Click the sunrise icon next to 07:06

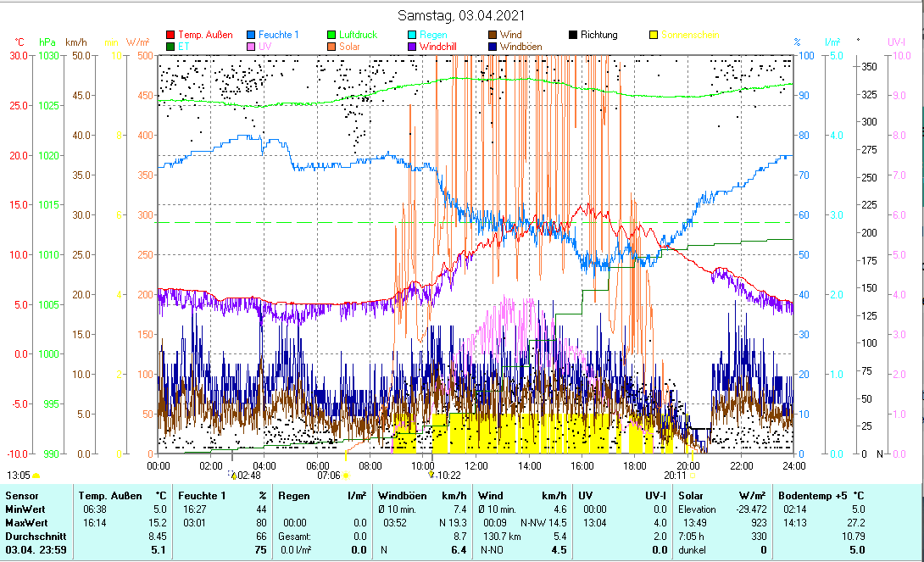point(347,476)
